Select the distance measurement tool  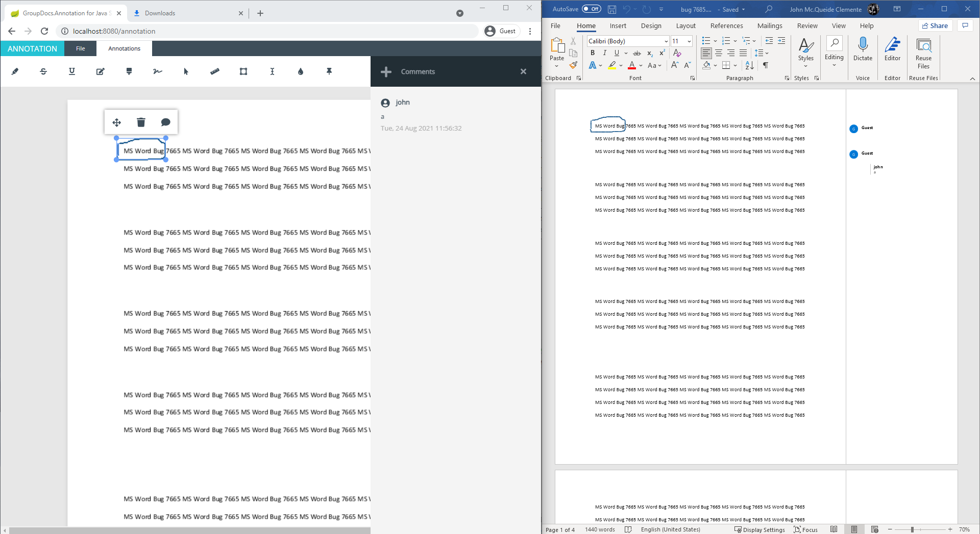(x=214, y=71)
